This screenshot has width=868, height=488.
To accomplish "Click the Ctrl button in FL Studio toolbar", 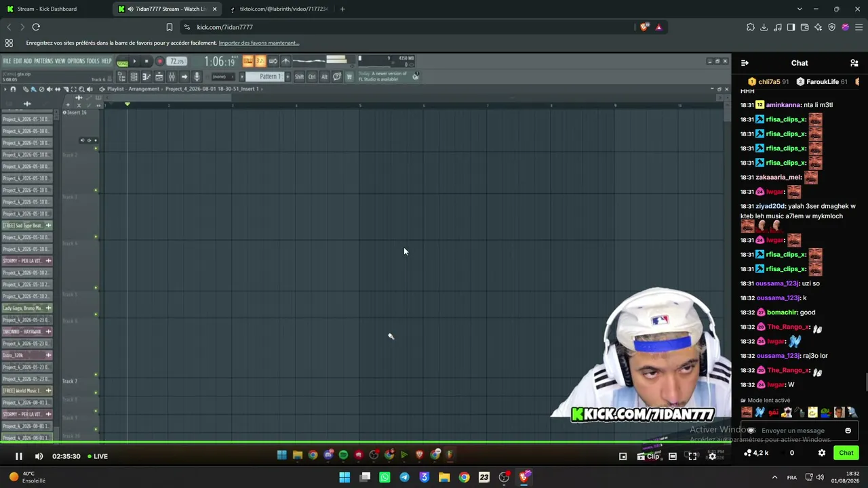I will click(312, 77).
